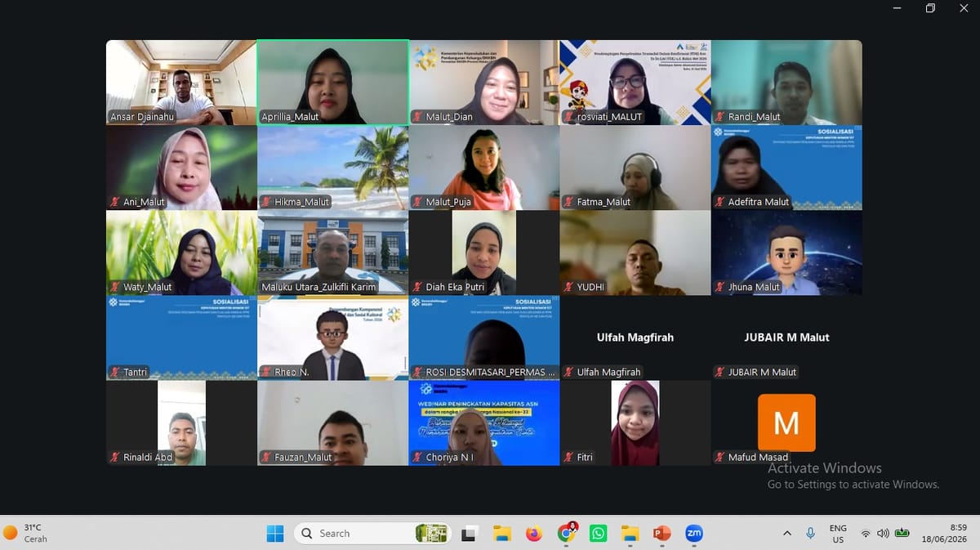
Task: Select the Hikma_Malut beach background tile
Action: [x=333, y=168]
